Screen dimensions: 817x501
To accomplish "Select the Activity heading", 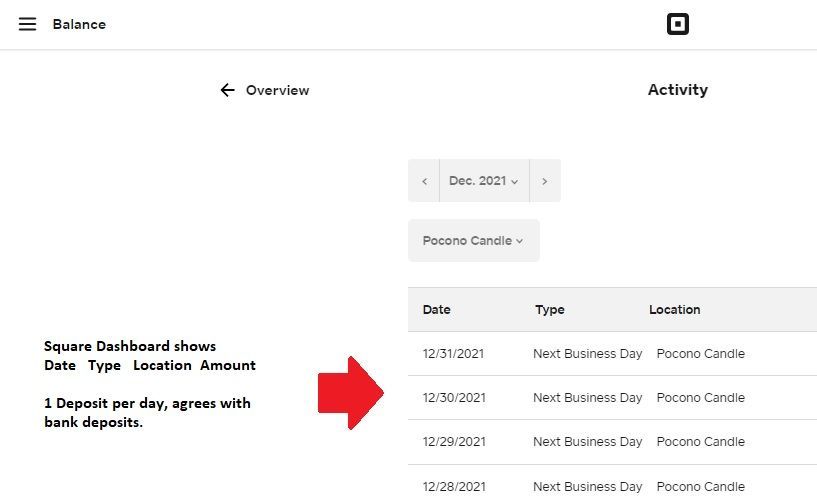I will tap(677, 90).
